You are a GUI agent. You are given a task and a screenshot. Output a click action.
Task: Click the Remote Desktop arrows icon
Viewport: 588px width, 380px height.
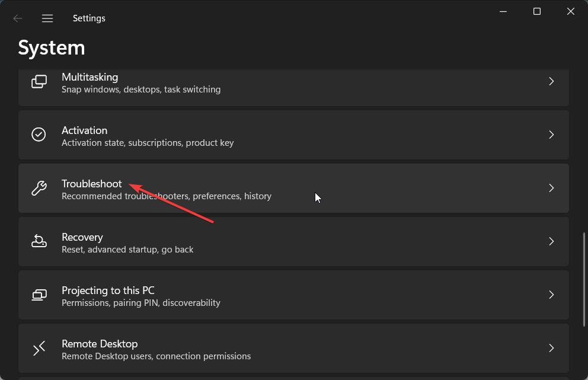39,348
